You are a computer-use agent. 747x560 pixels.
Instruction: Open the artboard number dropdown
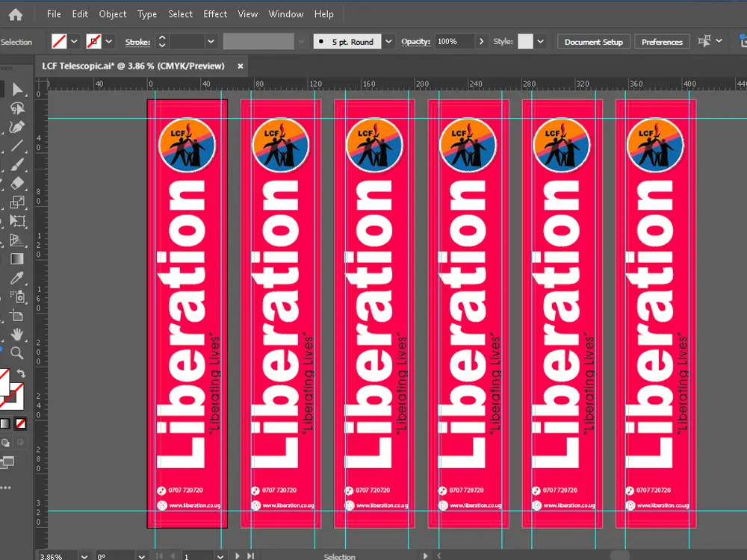(x=220, y=556)
